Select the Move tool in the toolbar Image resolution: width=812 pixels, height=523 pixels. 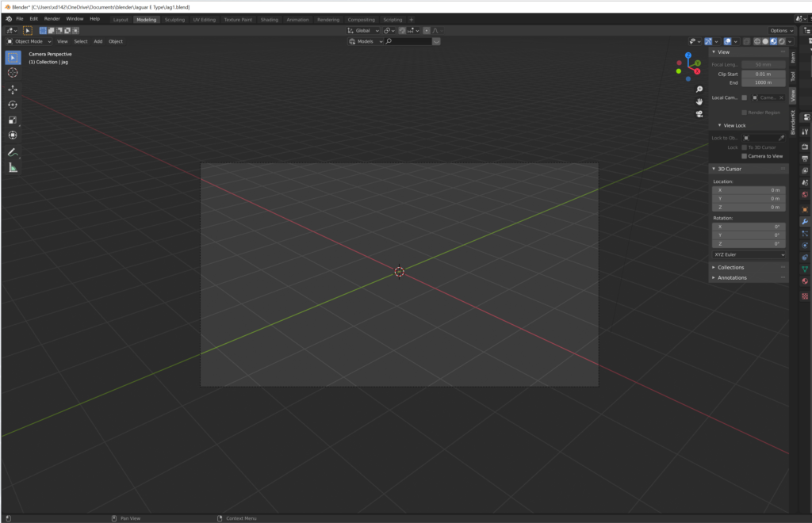coord(13,90)
